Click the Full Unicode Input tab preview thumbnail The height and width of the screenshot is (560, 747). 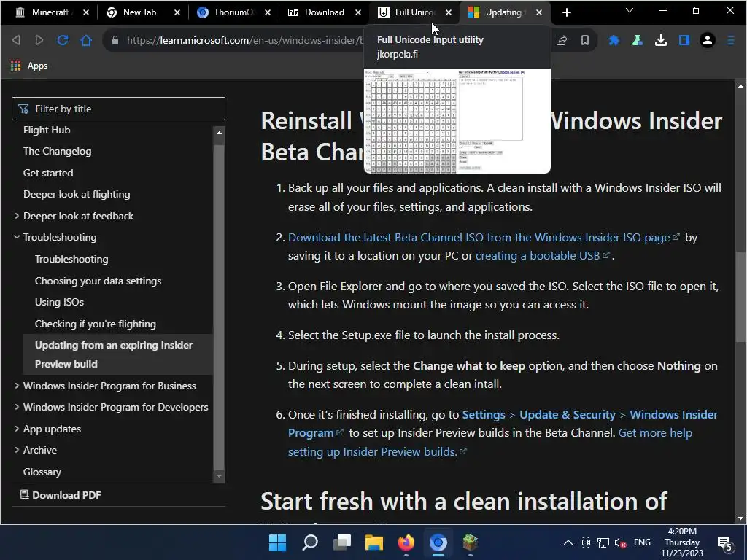pyautogui.click(x=457, y=121)
